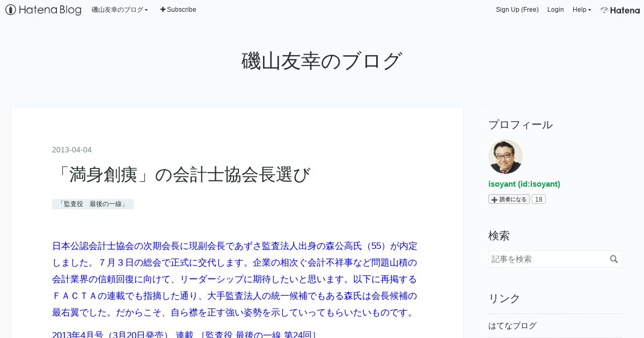Click the blue text 2013年4月号（3月20日発売）連載
This screenshot has width=644, height=338.
point(123,335)
